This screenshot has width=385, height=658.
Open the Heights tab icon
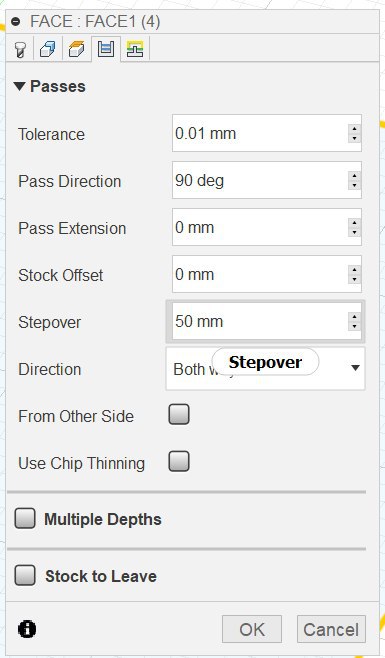[x=76, y=49]
